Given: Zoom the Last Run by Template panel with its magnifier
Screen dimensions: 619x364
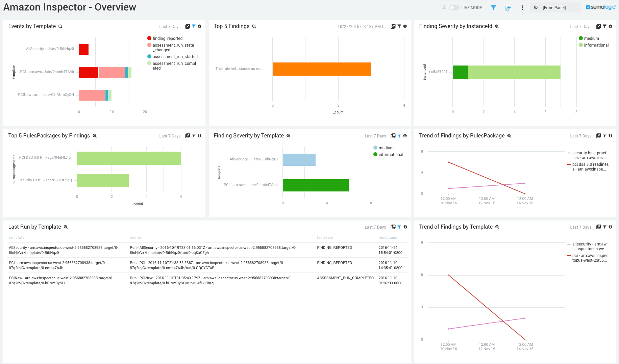Looking at the screenshot, I should 66,227.
